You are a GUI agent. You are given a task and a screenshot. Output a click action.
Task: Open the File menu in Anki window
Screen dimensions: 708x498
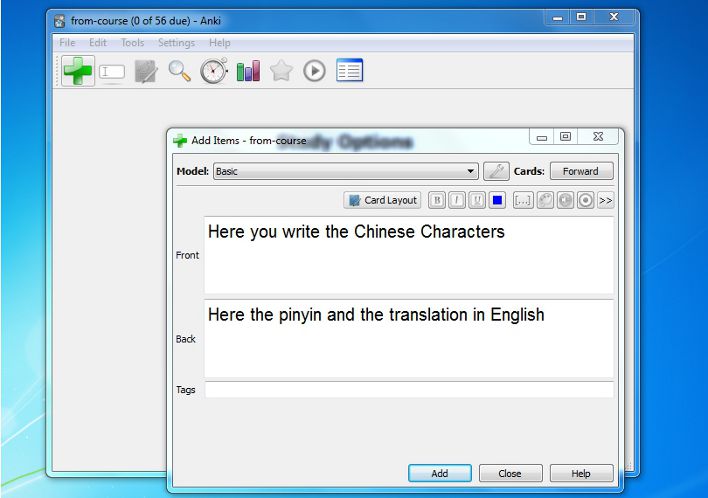pos(67,42)
